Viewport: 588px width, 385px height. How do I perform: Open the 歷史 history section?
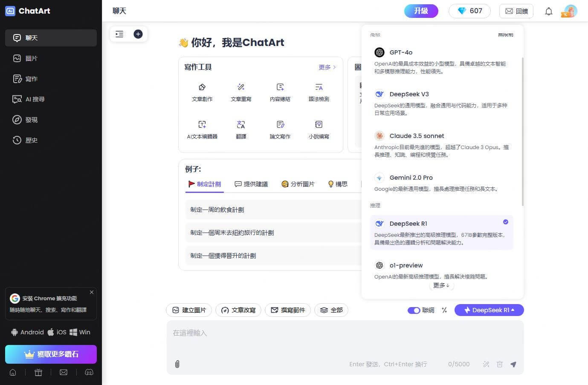pyautogui.click(x=51, y=140)
